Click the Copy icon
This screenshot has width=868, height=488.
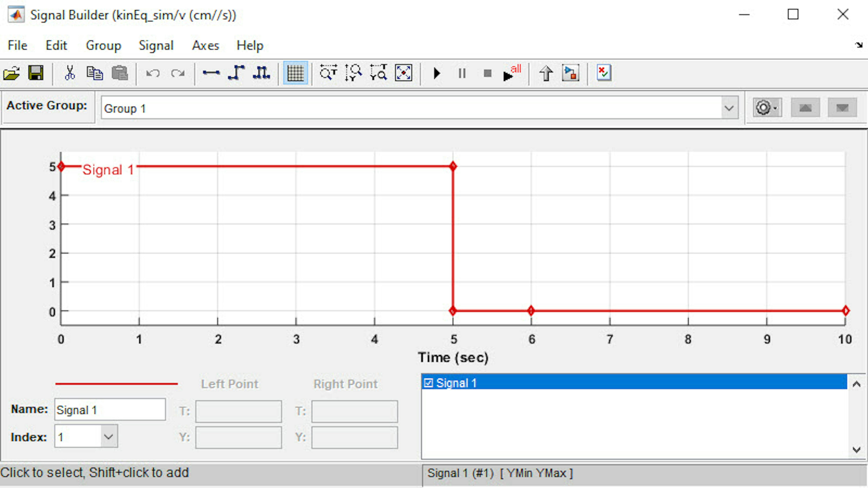coord(95,73)
